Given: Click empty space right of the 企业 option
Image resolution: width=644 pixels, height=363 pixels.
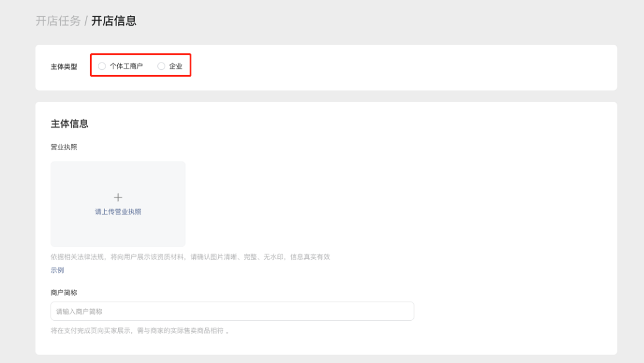Looking at the screenshot, I should 358,67.
